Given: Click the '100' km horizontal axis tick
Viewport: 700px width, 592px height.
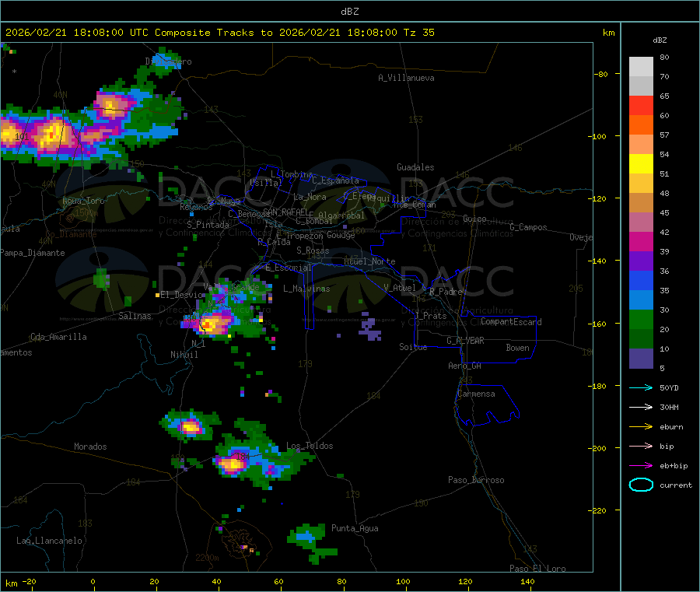Looking at the screenshot, I should click(403, 582).
